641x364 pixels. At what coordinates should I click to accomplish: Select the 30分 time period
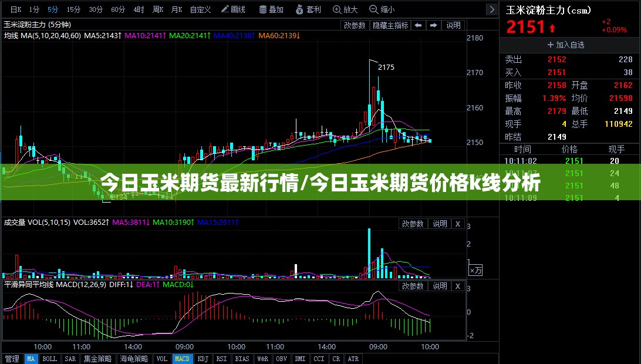point(96,9)
